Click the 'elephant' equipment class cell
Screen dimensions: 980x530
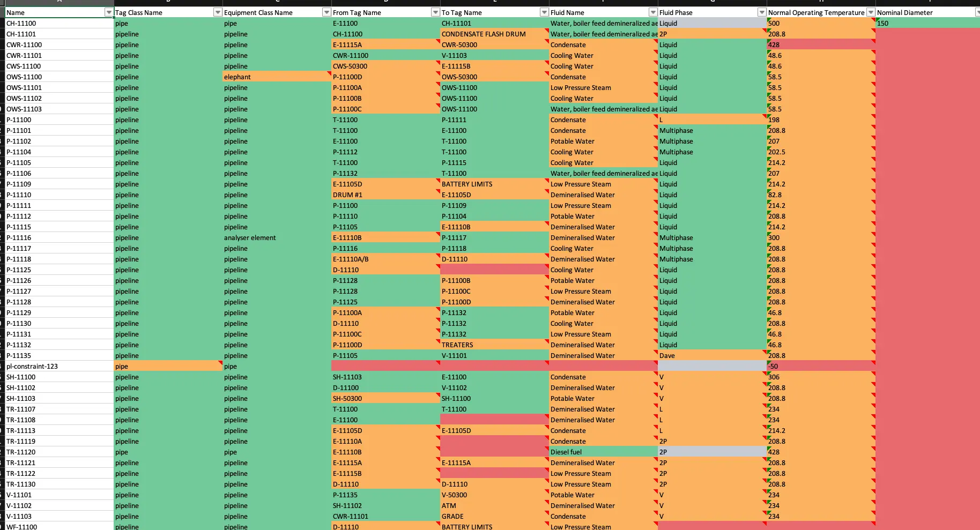pyautogui.click(x=276, y=77)
